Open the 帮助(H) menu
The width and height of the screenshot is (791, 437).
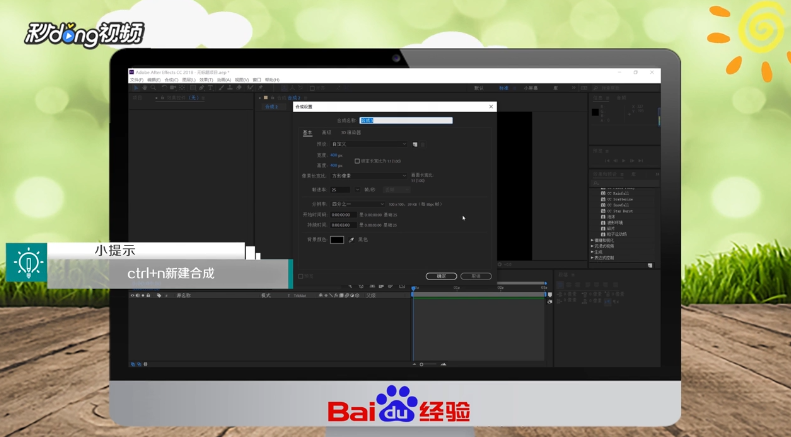pos(272,80)
